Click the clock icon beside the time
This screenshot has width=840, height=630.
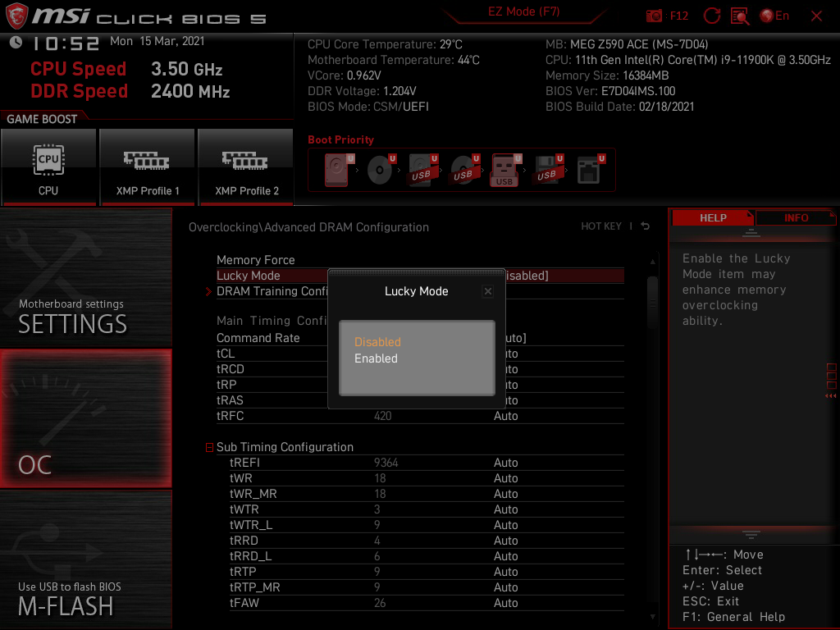[x=16, y=42]
